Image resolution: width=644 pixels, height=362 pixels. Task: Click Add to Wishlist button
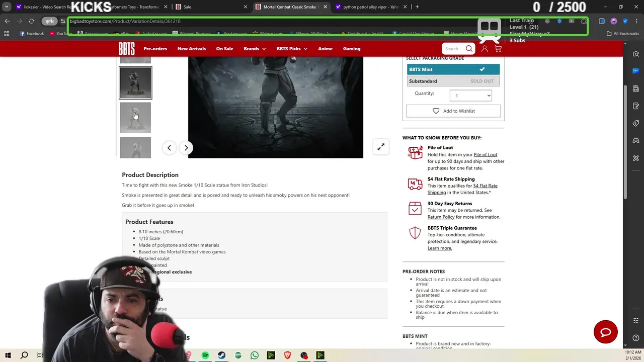click(x=453, y=111)
